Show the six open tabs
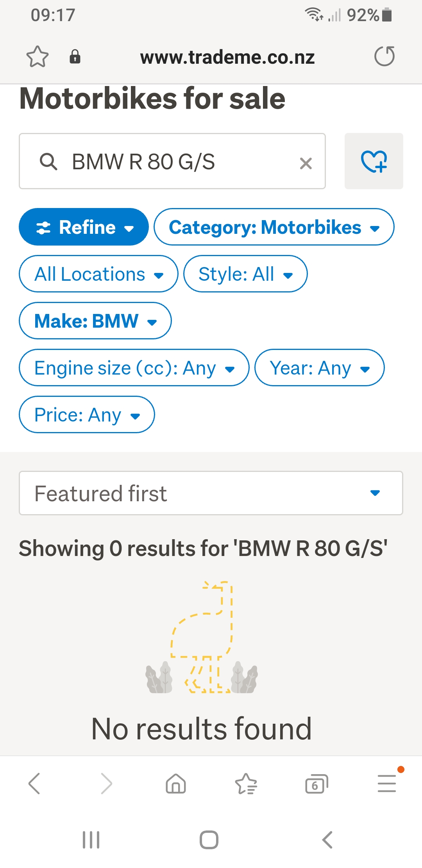 [316, 784]
